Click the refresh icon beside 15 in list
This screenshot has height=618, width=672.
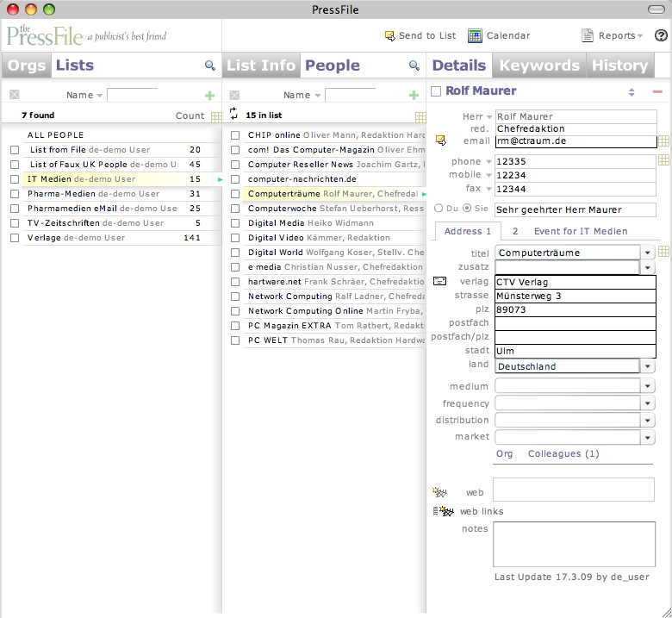233,114
